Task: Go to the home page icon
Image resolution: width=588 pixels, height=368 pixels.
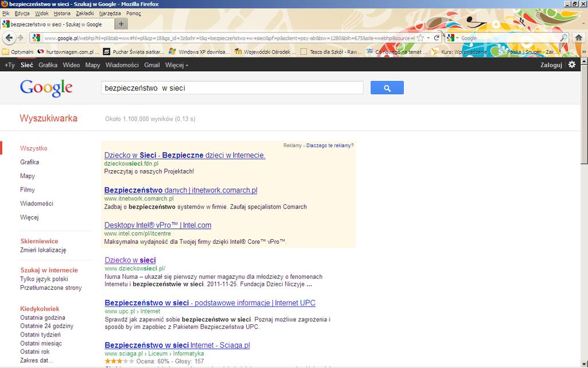Action: coord(579,38)
